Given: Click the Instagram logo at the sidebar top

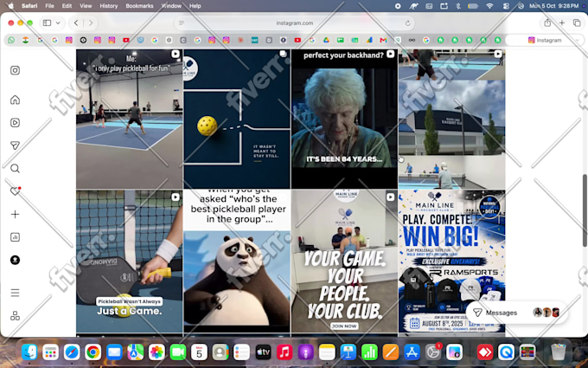Looking at the screenshot, I should (x=15, y=71).
